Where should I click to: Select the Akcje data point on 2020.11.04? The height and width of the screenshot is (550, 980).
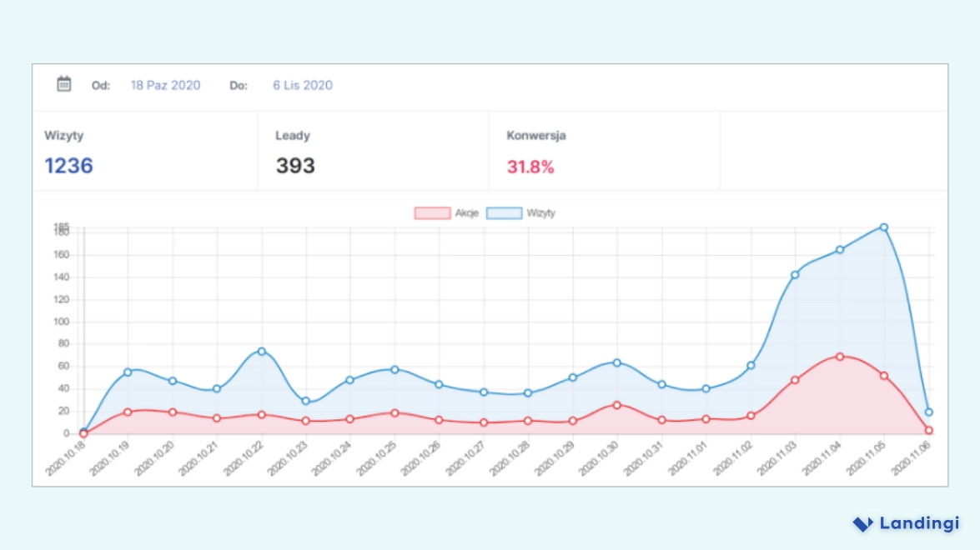pyautogui.click(x=839, y=356)
